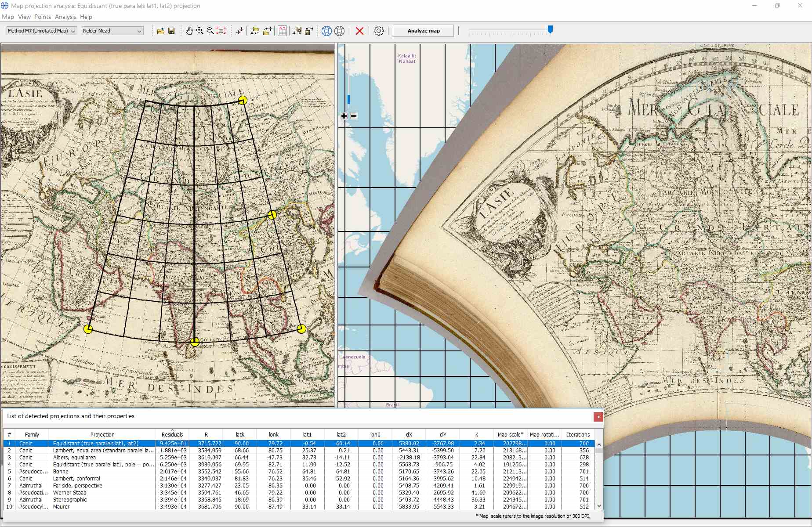This screenshot has height=527, width=812.
Task: Click the R column header
Action: coord(206,434)
